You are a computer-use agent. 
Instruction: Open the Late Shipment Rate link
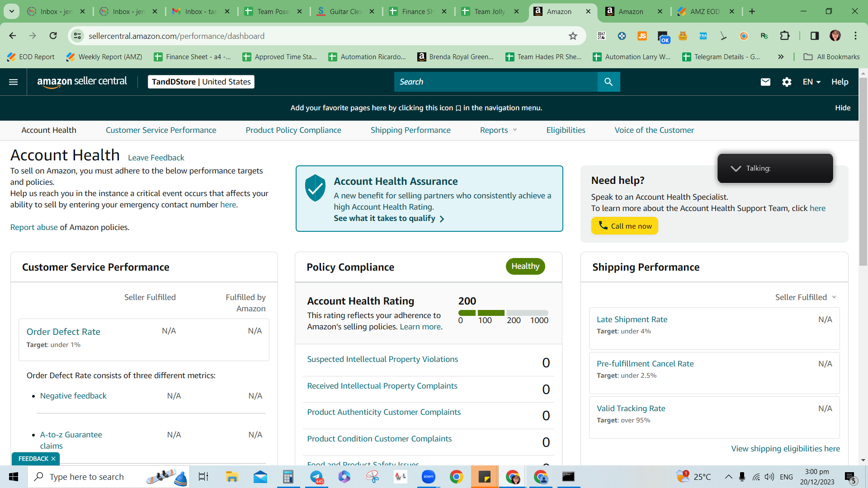(x=632, y=319)
